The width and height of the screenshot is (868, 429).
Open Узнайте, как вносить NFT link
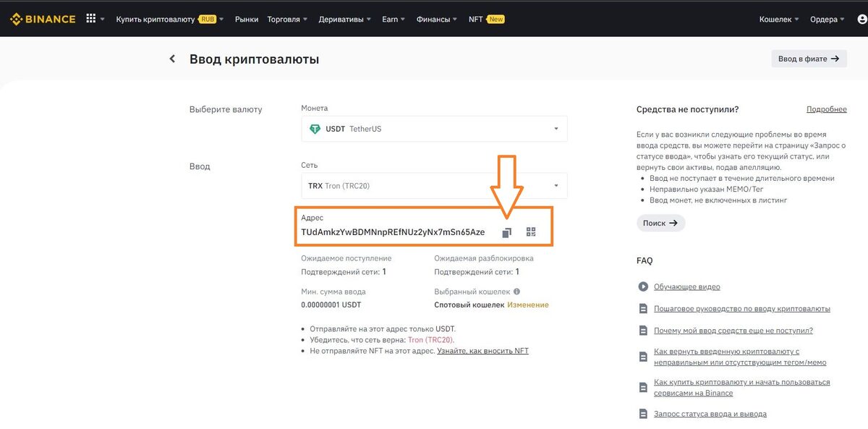483,351
